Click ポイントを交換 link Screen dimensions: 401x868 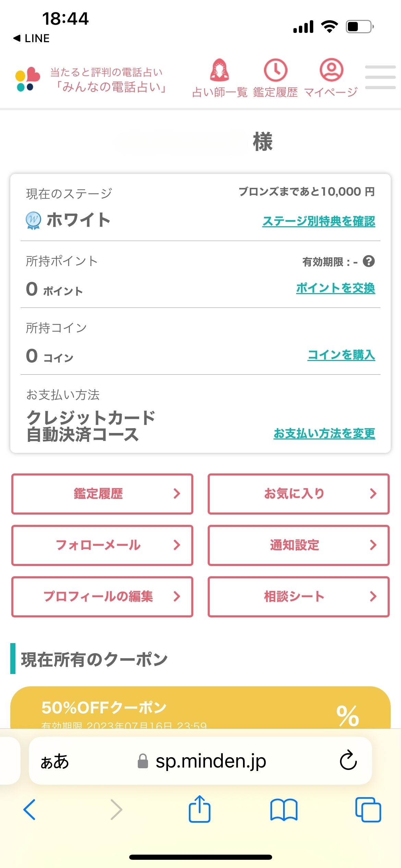tap(336, 288)
